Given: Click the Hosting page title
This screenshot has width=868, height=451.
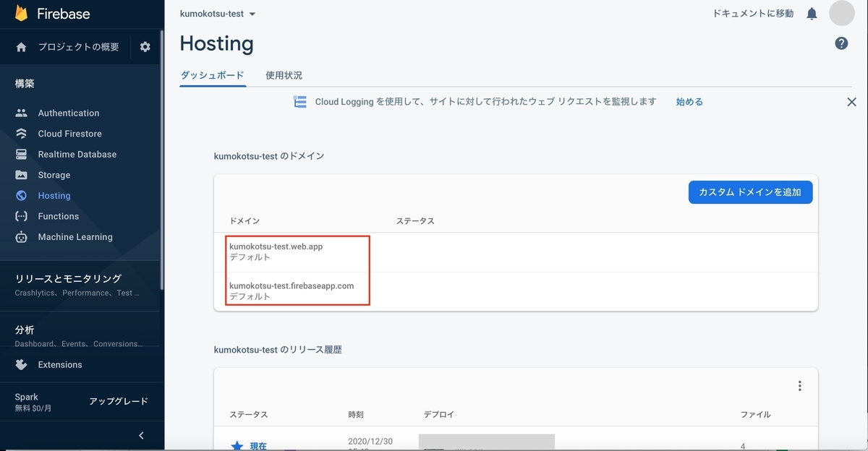Looking at the screenshot, I should click(x=216, y=43).
